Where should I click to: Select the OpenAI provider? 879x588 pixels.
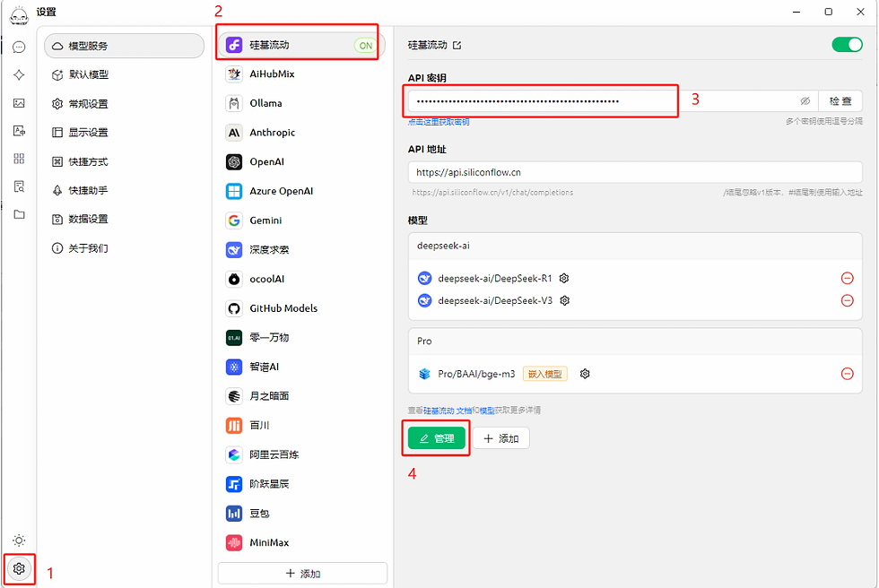click(x=302, y=162)
